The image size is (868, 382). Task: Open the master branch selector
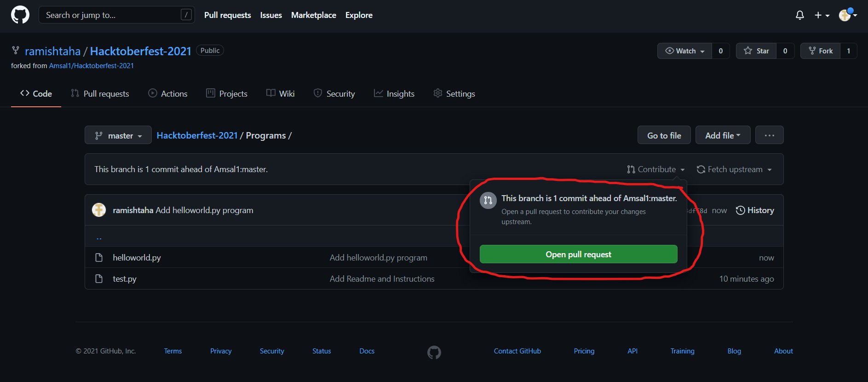tap(118, 135)
